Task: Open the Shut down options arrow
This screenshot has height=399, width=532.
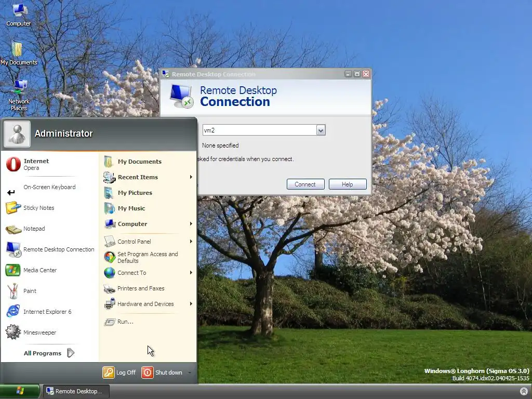Action: point(190,373)
